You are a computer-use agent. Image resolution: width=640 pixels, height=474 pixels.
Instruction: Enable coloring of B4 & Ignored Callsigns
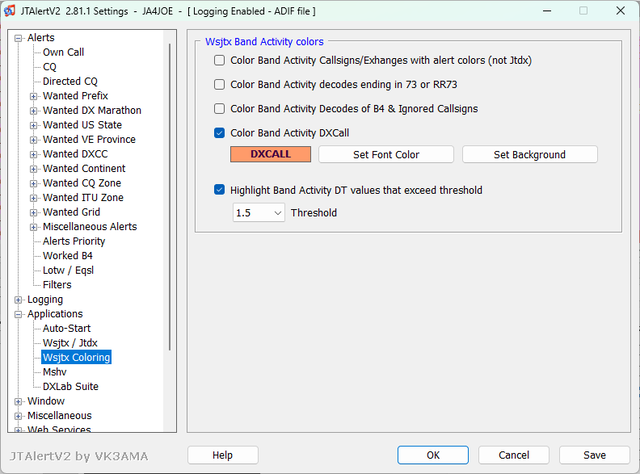click(219, 109)
